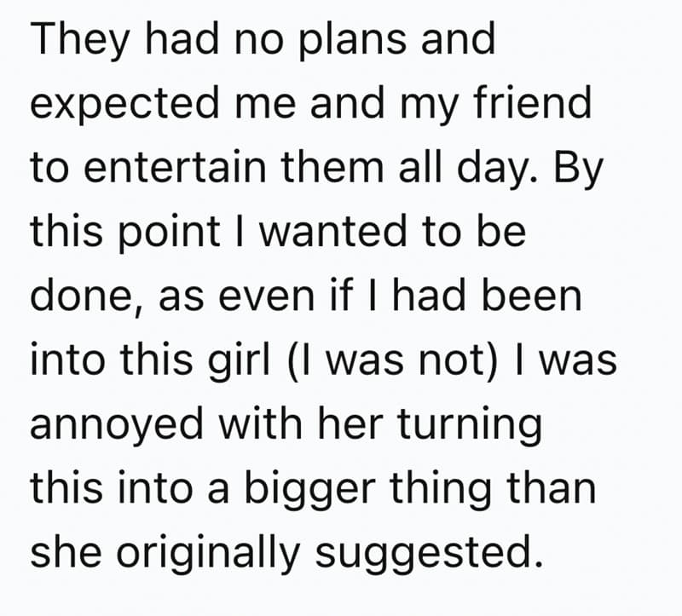Click the word "girl"
Viewport: 682px width, 616px height.
pyautogui.click(x=239, y=362)
